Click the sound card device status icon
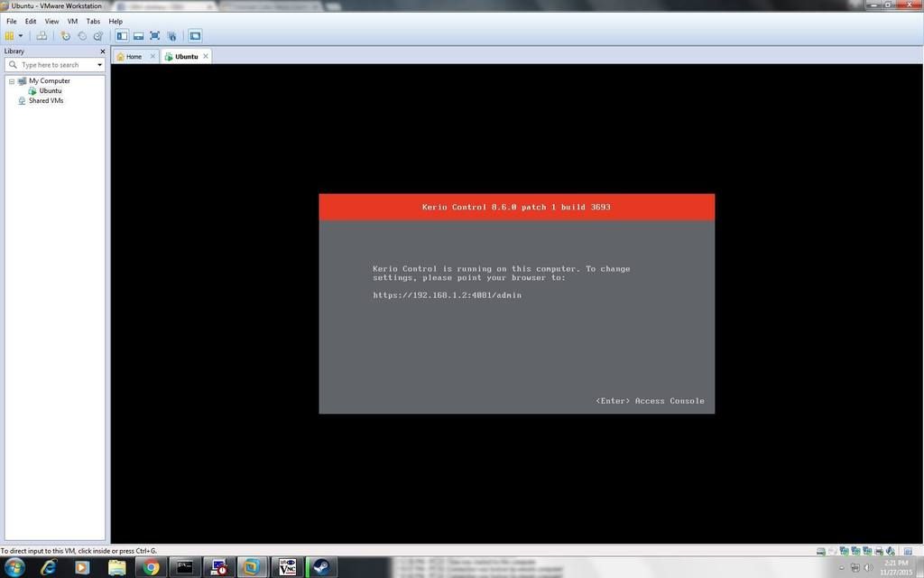The width and height of the screenshot is (924, 578). click(x=891, y=551)
